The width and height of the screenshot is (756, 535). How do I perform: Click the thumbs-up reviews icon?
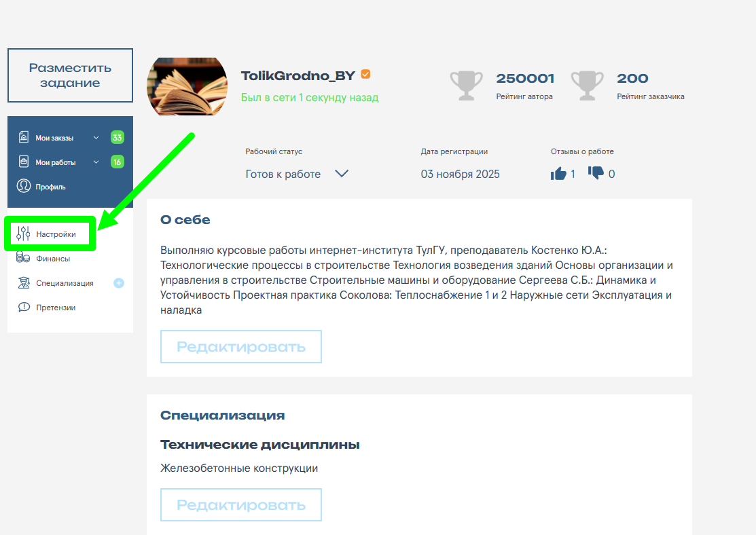558,174
